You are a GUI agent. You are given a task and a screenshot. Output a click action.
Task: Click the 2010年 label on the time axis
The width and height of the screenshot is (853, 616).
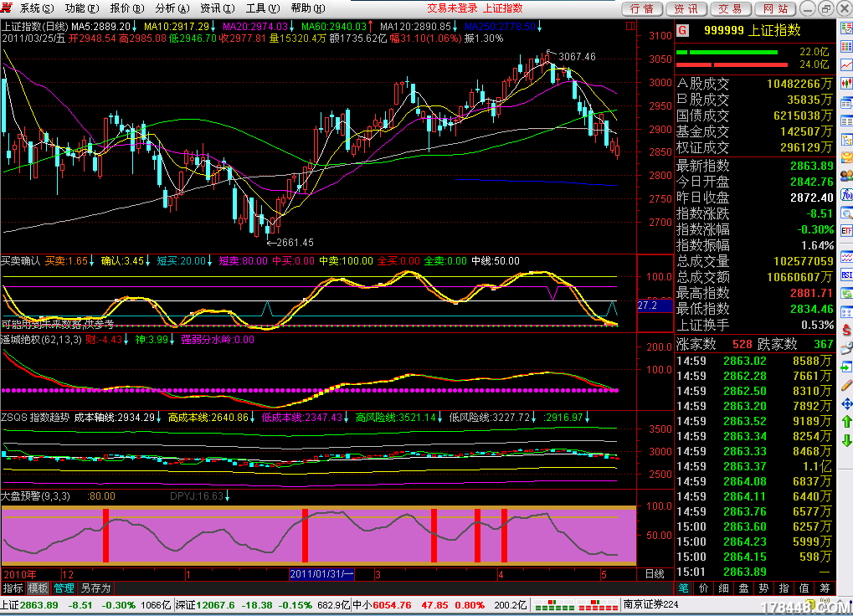[x=20, y=575]
